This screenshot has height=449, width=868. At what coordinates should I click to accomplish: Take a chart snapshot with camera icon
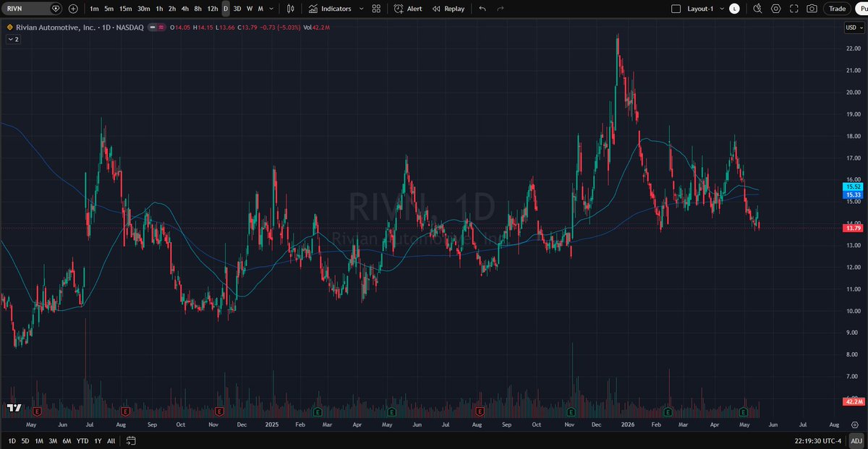coord(812,9)
